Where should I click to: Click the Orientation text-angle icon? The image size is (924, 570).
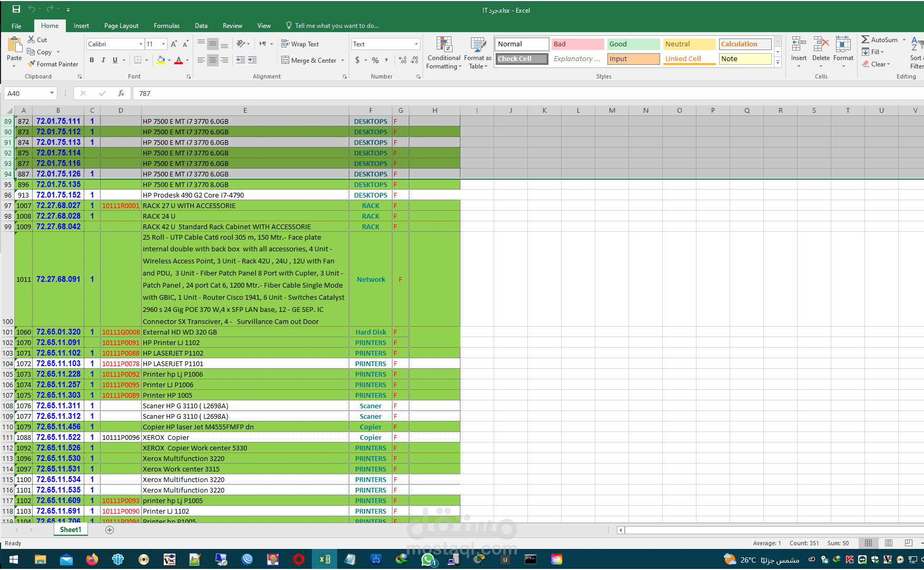tap(241, 44)
